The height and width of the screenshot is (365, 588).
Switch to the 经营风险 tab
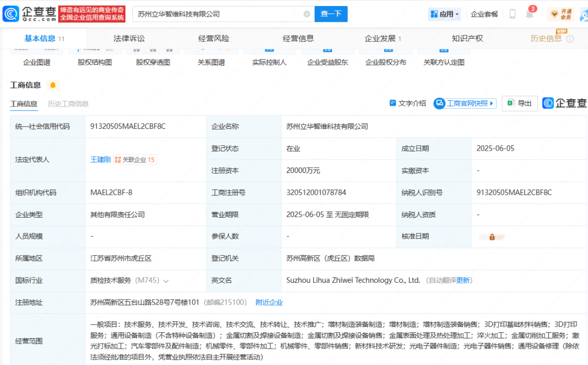(x=213, y=38)
